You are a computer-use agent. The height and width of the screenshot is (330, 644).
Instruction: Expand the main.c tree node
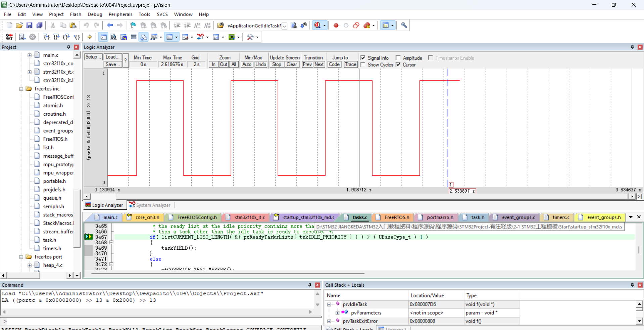30,55
